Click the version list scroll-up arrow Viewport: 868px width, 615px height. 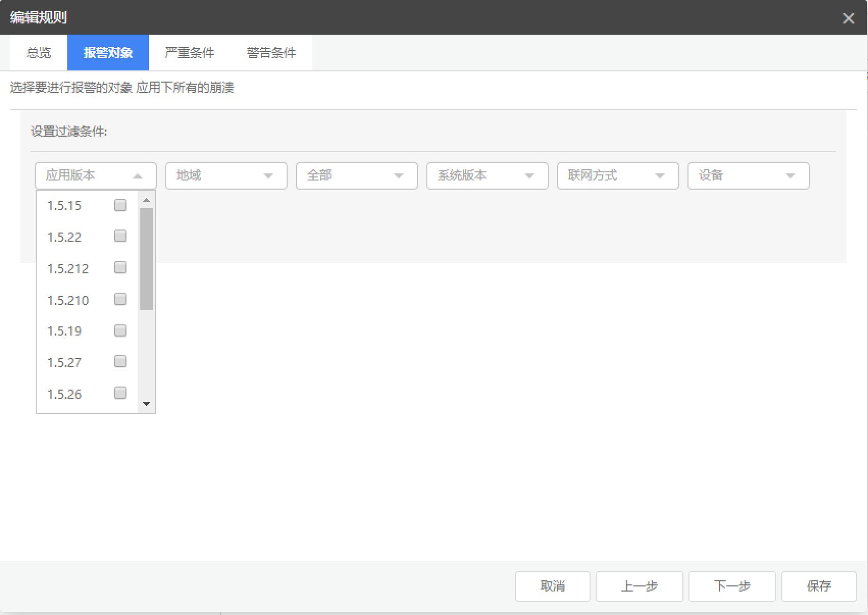point(146,200)
